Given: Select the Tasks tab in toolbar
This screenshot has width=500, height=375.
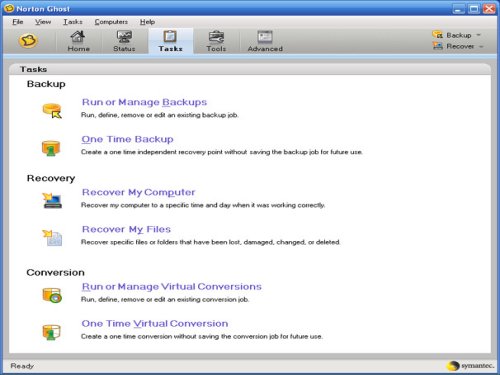Looking at the screenshot, I should point(170,41).
